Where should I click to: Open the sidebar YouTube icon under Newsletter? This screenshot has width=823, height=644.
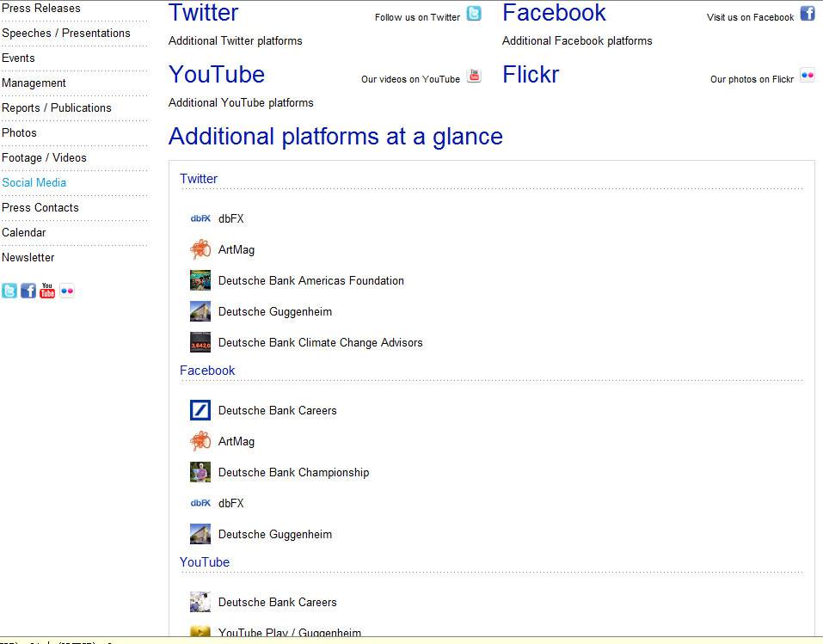[47, 291]
